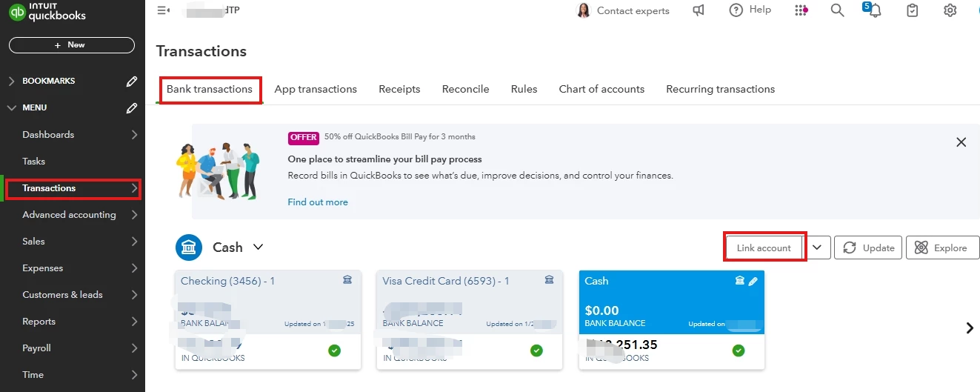Click Contact experts avatar
Viewport: 980px width, 392px height.
coord(583,10)
